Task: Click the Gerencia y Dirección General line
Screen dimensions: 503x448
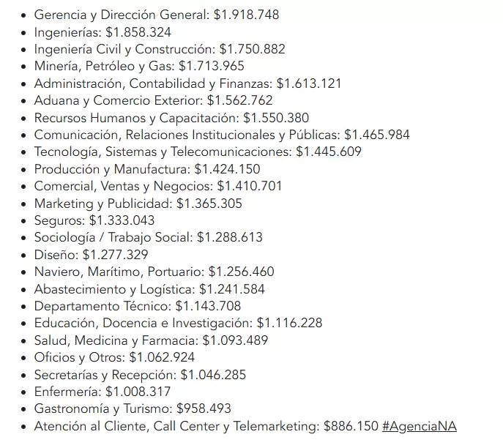Action: (x=156, y=15)
